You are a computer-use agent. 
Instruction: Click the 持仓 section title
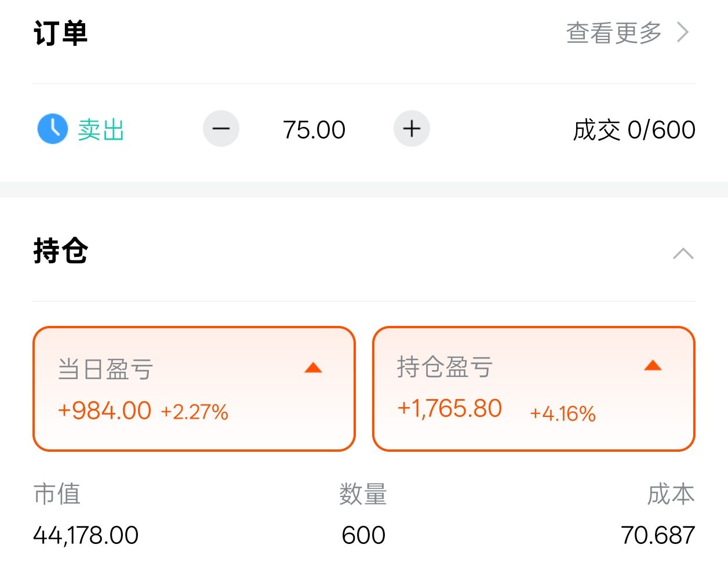click(60, 251)
